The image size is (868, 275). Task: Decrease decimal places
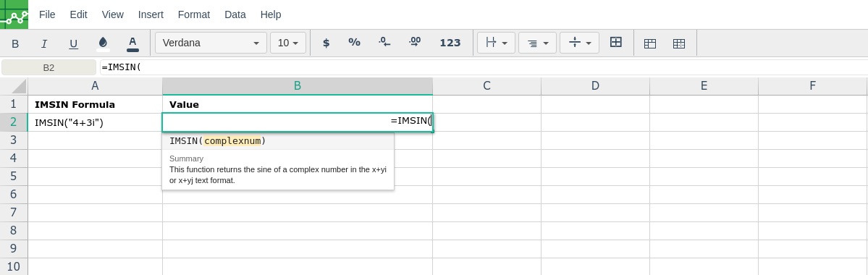point(384,43)
